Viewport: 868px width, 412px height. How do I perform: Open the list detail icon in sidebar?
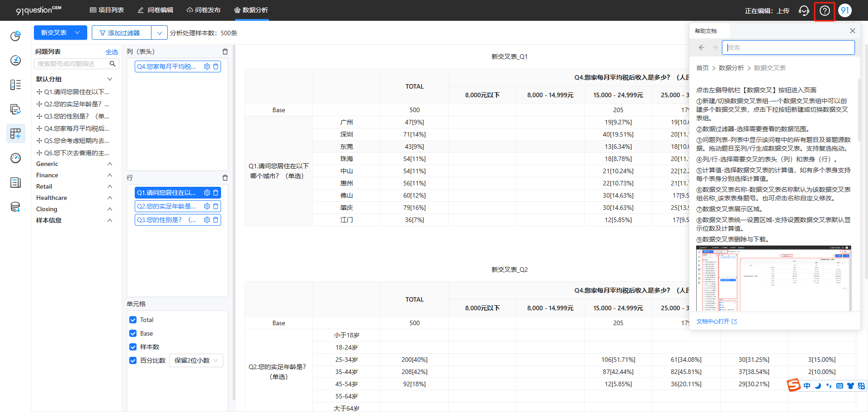(x=15, y=85)
